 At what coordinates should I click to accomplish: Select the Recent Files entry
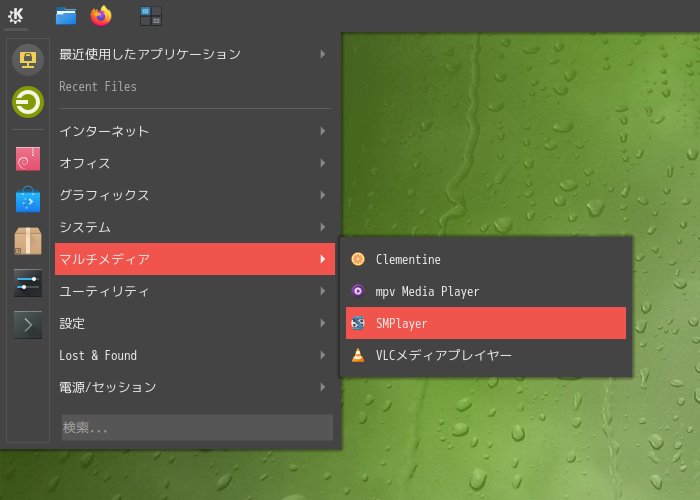195,86
